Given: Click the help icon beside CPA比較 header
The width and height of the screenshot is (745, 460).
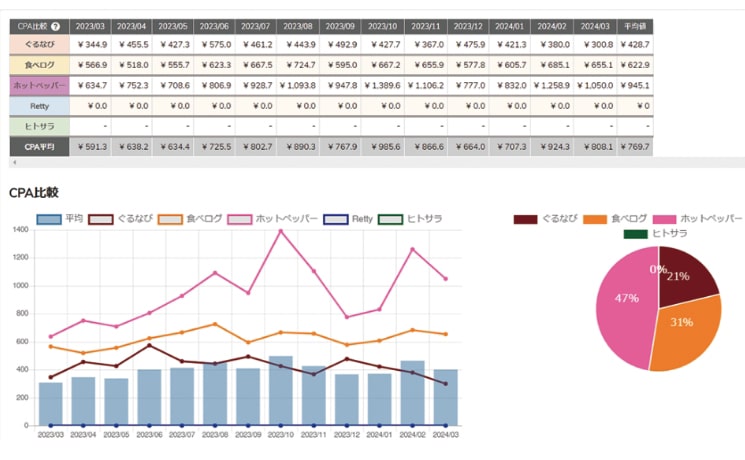Looking at the screenshot, I should pos(56,26).
